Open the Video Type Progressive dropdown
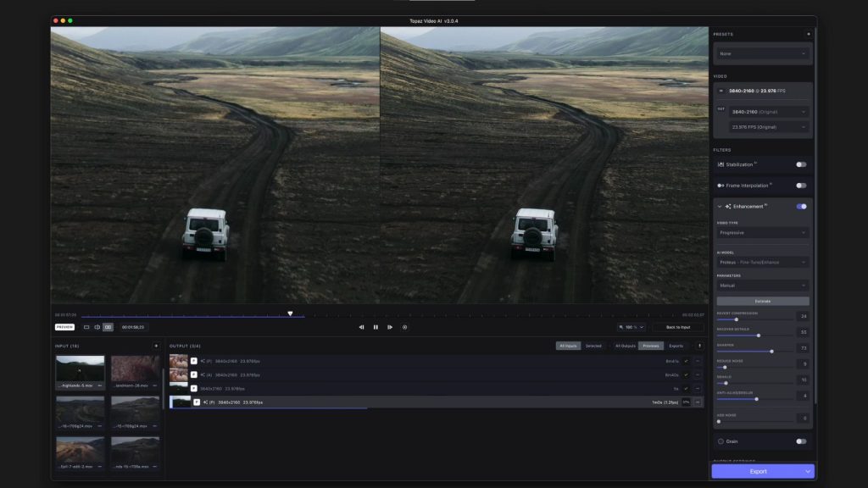Image resolution: width=868 pixels, height=488 pixels. coord(762,233)
